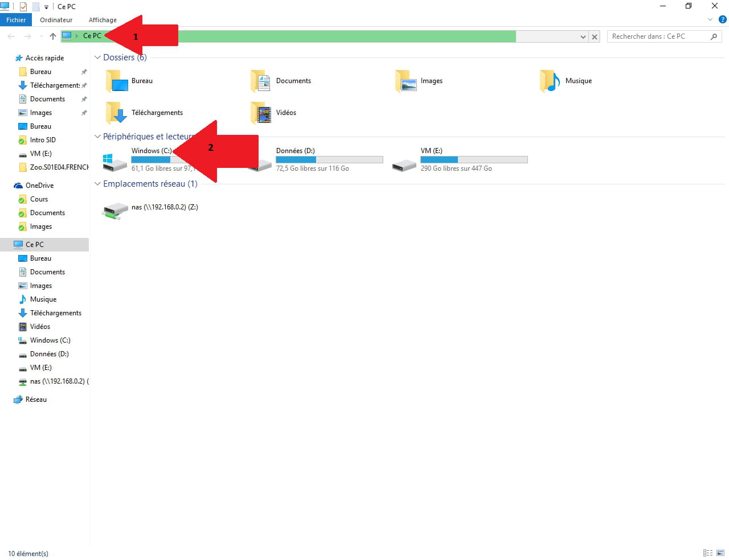Select Données (D:) in the navigation pane

tap(49, 354)
